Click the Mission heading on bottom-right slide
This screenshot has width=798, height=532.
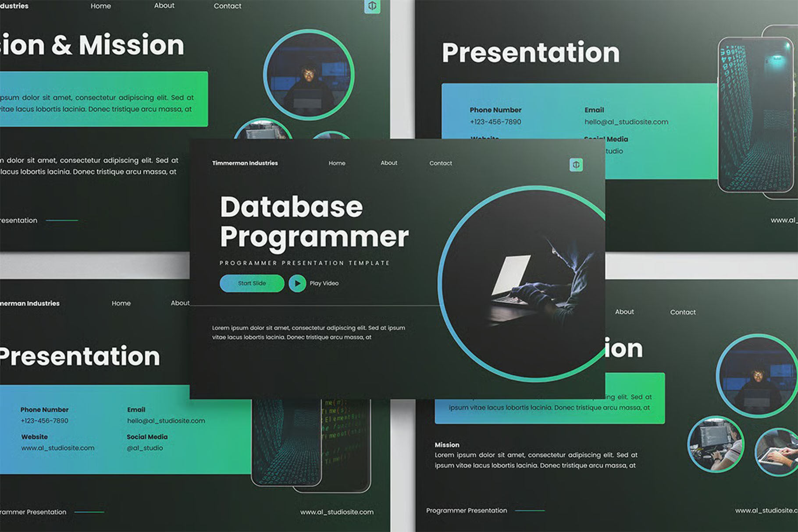point(447,445)
